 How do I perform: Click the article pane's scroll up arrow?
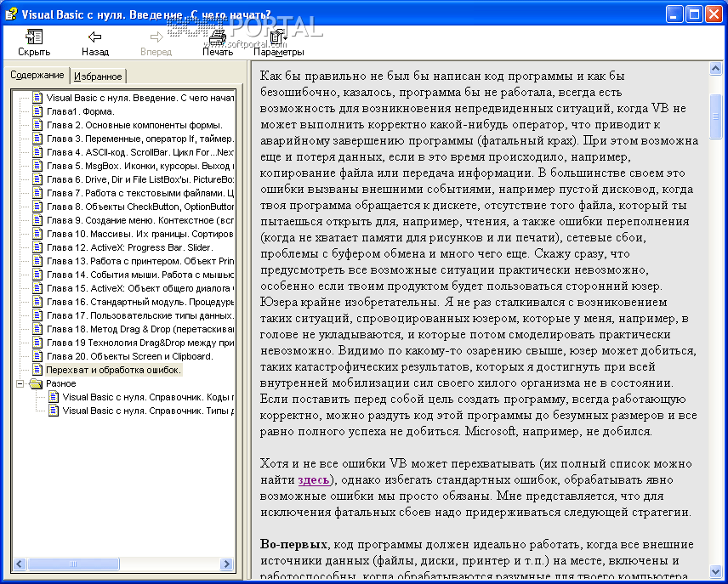(x=715, y=69)
